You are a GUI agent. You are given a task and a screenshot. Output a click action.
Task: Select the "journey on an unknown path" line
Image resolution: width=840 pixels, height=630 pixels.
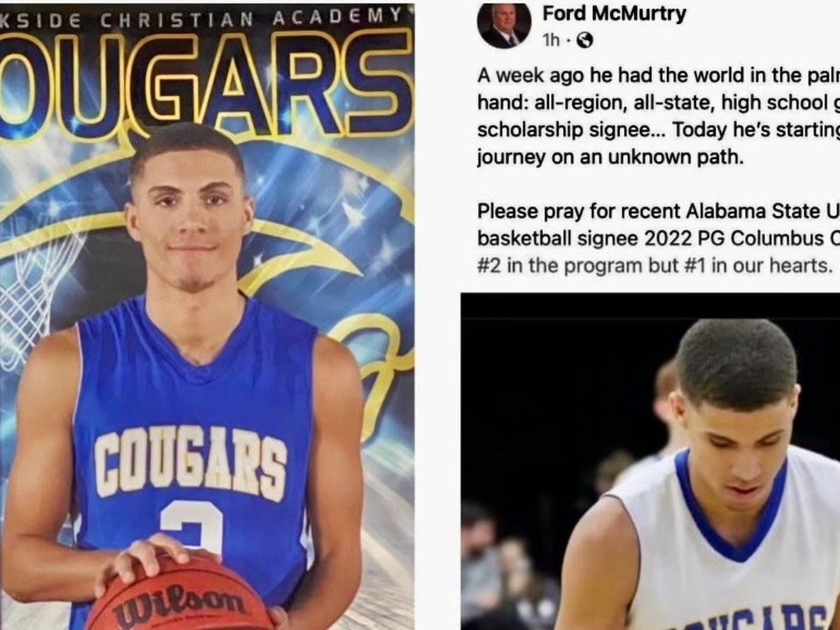(x=609, y=157)
